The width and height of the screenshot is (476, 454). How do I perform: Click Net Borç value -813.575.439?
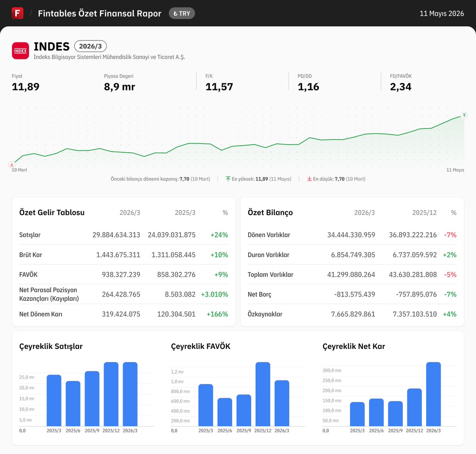[x=355, y=294]
